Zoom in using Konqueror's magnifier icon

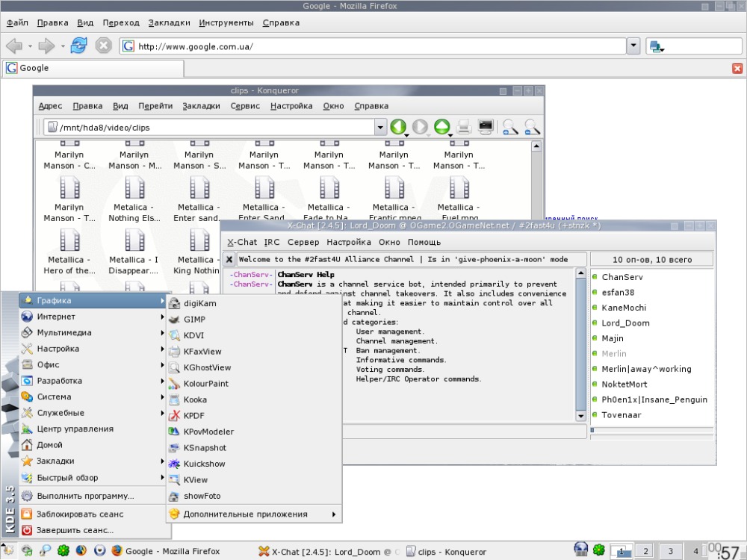[x=509, y=126]
